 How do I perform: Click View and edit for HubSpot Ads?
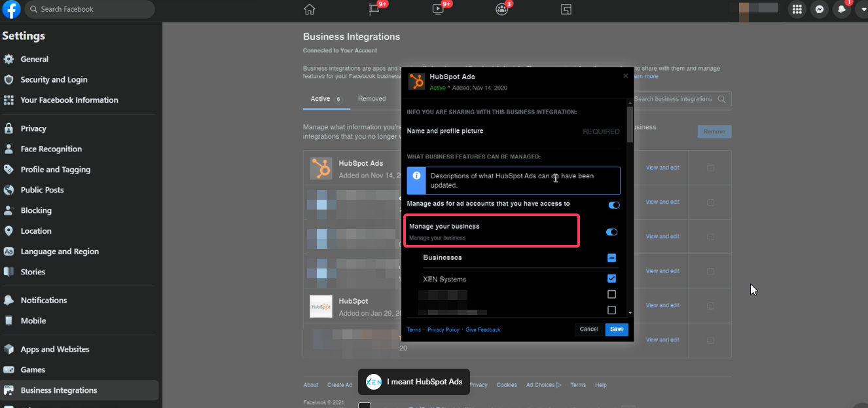[x=662, y=168]
